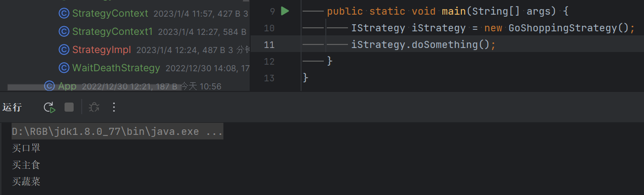Click the StrategyContext class icon
The width and height of the screenshot is (644, 195).
coord(64,13)
